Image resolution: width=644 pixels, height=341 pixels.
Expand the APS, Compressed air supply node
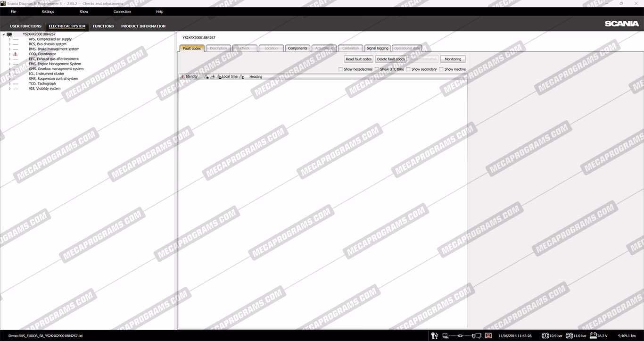9,39
